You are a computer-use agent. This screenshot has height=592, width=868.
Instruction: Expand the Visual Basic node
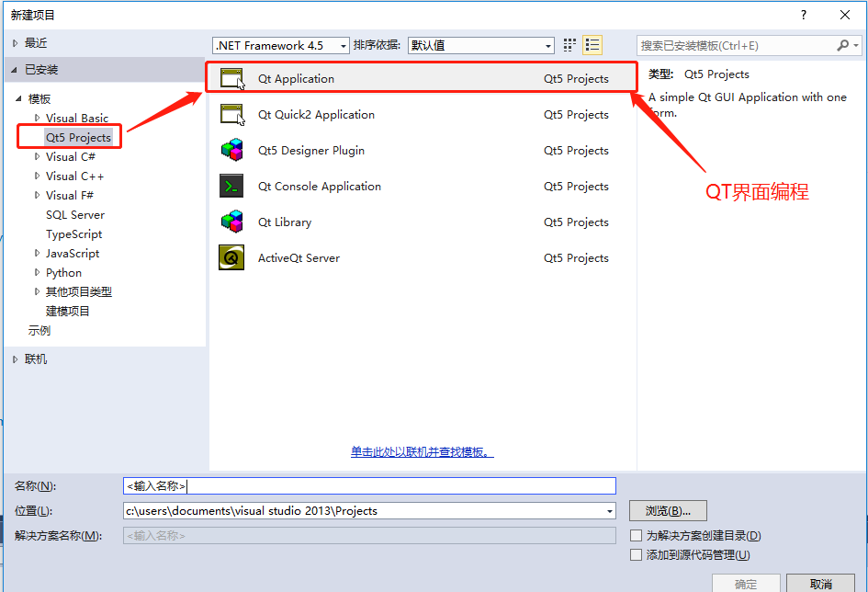37,118
